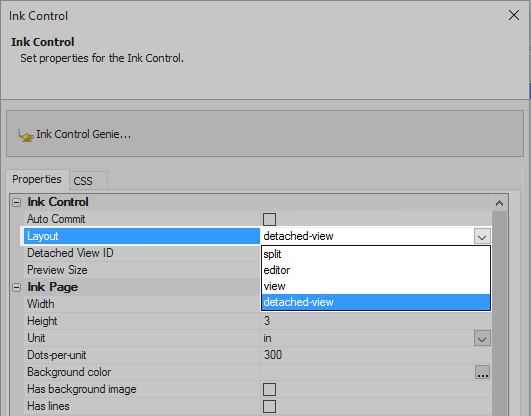
Task: Enable Has background image checkbox
Action: (269, 389)
